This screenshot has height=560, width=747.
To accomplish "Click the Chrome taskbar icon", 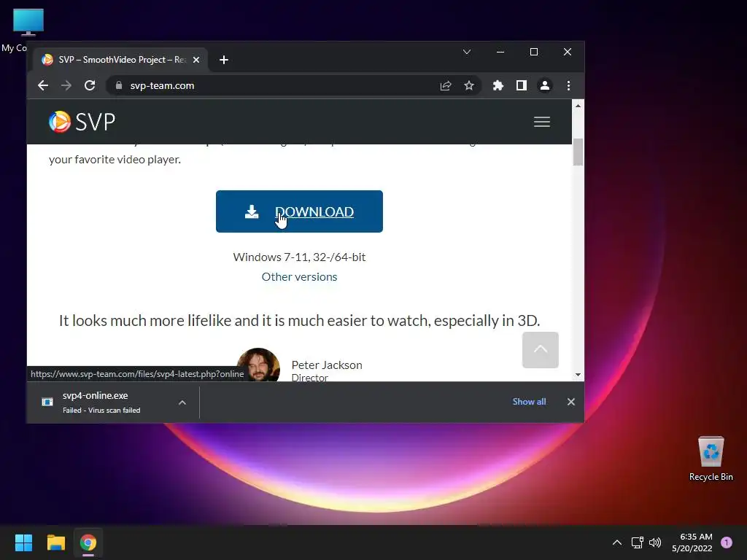I will pyautogui.click(x=88, y=542).
